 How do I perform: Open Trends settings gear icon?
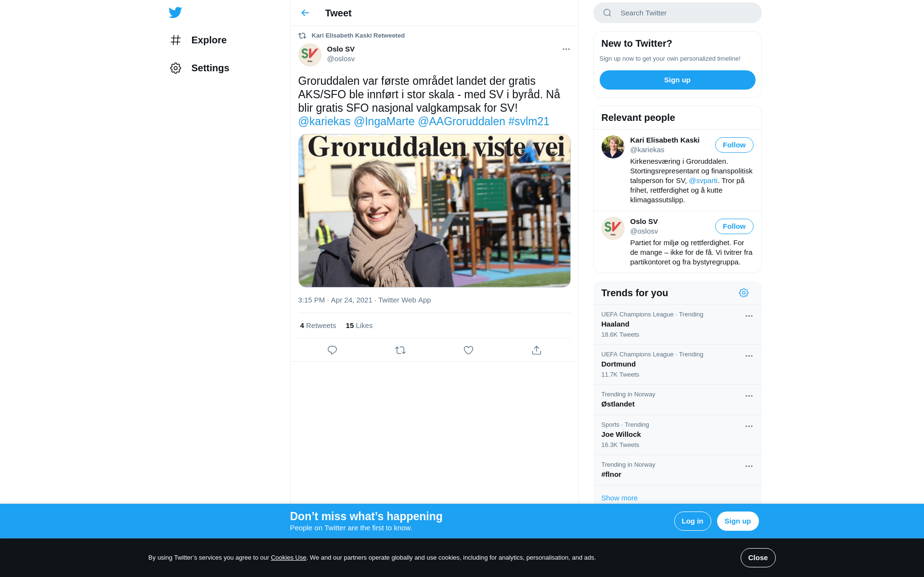[x=744, y=293]
